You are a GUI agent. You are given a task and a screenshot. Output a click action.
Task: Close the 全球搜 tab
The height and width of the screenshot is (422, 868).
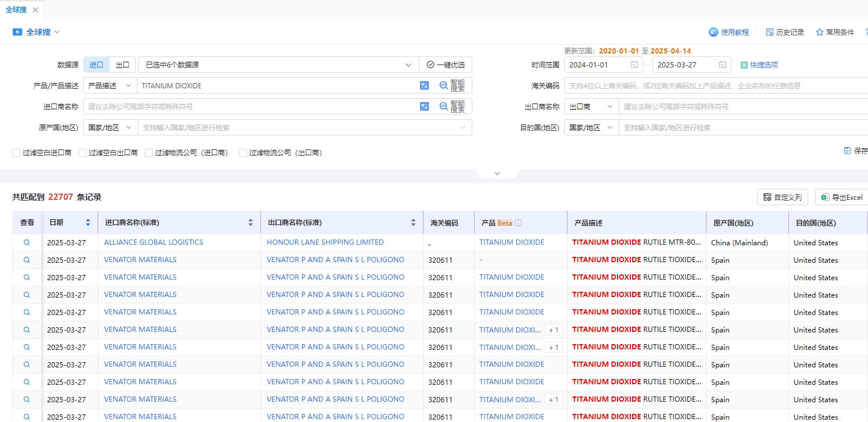point(35,10)
